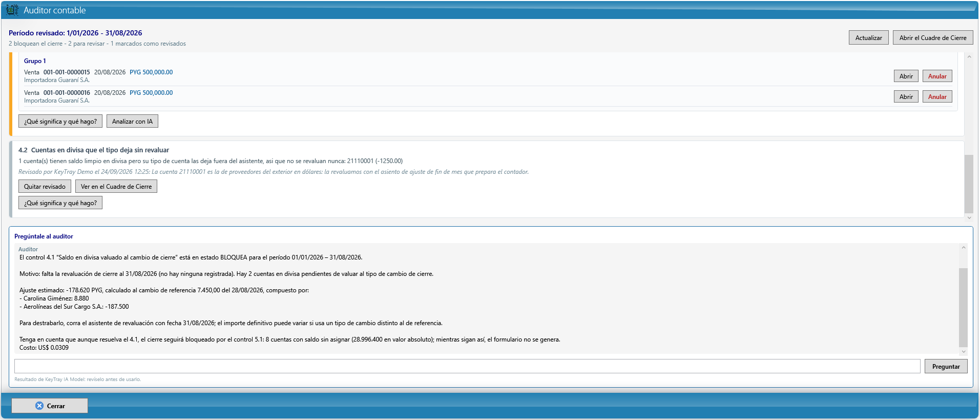Click the Actualizar button

pos(868,37)
